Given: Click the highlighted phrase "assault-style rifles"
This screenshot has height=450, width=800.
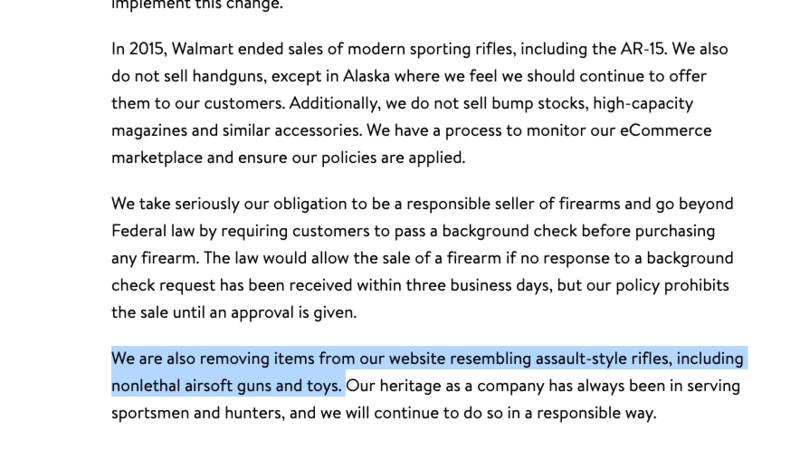Looking at the screenshot, I should point(604,359).
